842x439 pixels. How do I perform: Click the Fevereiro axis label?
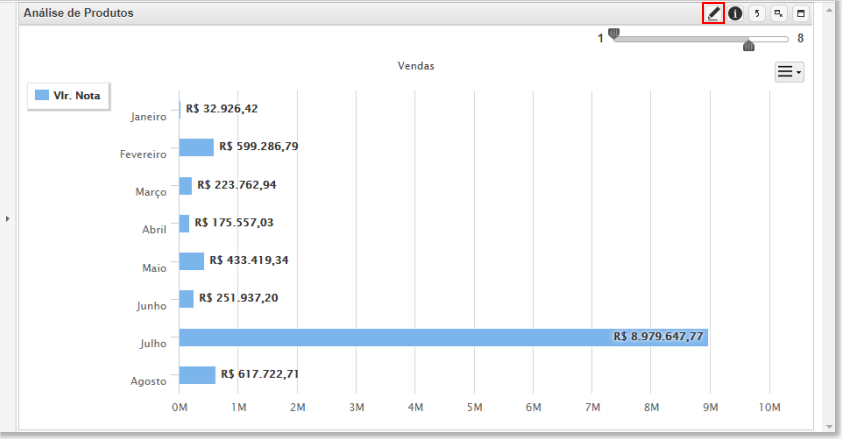click(x=143, y=155)
